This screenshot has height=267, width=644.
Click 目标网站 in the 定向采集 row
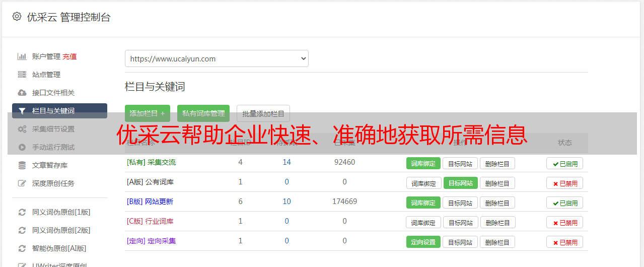[x=460, y=242]
